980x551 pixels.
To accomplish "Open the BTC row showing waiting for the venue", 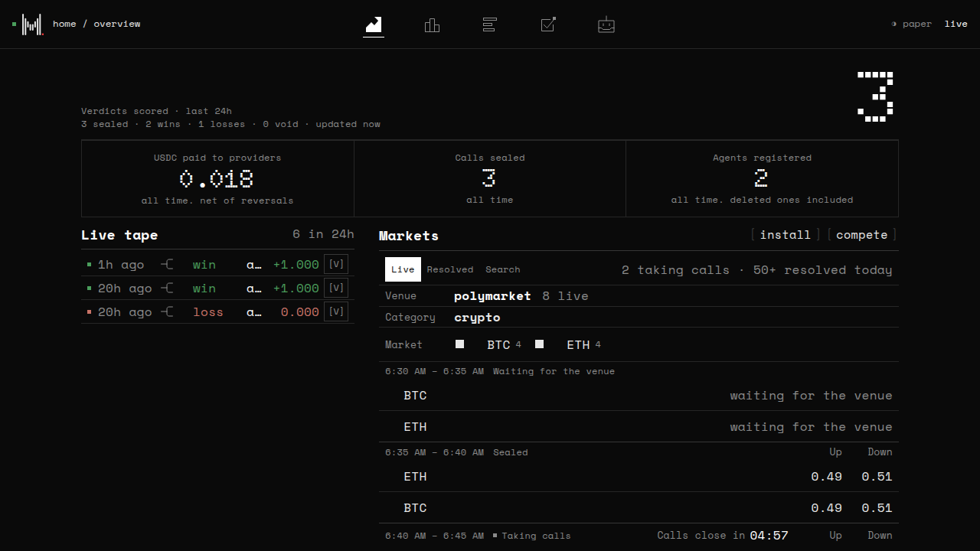I will coord(639,396).
